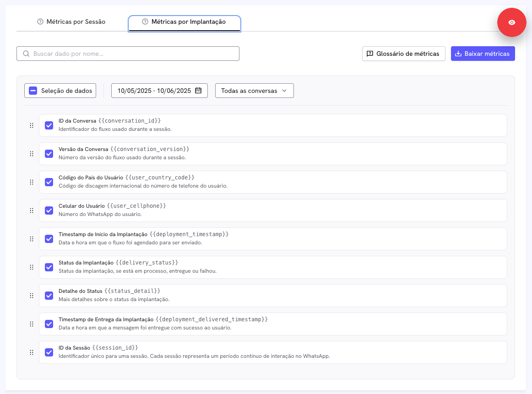Click the download icon on Baixar métricas

tap(458, 54)
